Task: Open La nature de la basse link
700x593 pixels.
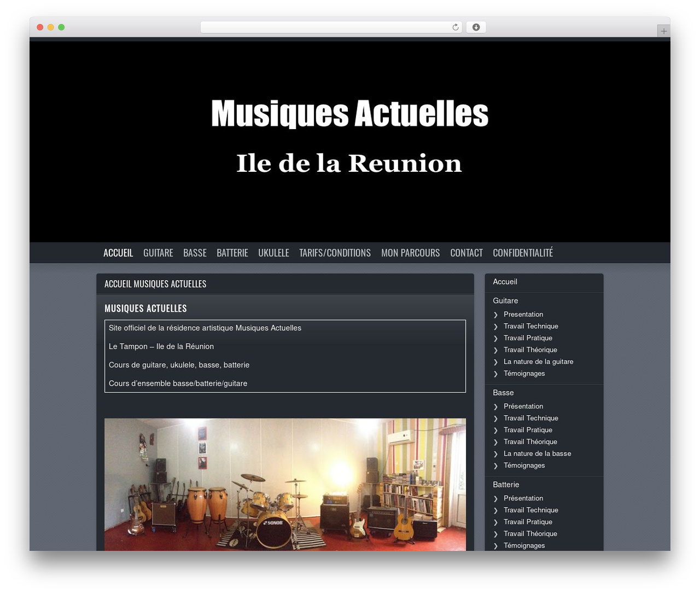Action: point(538,454)
